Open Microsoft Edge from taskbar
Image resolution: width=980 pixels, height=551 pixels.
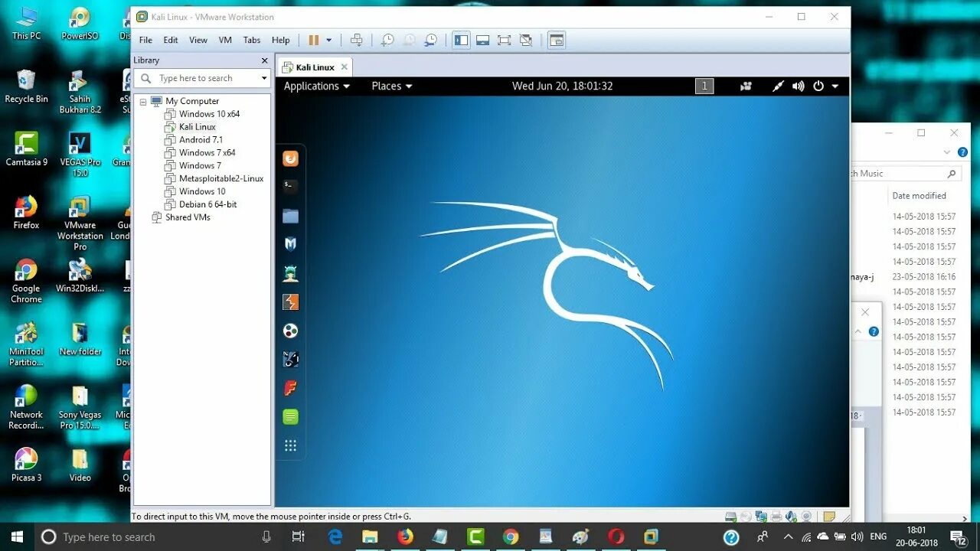[335, 537]
